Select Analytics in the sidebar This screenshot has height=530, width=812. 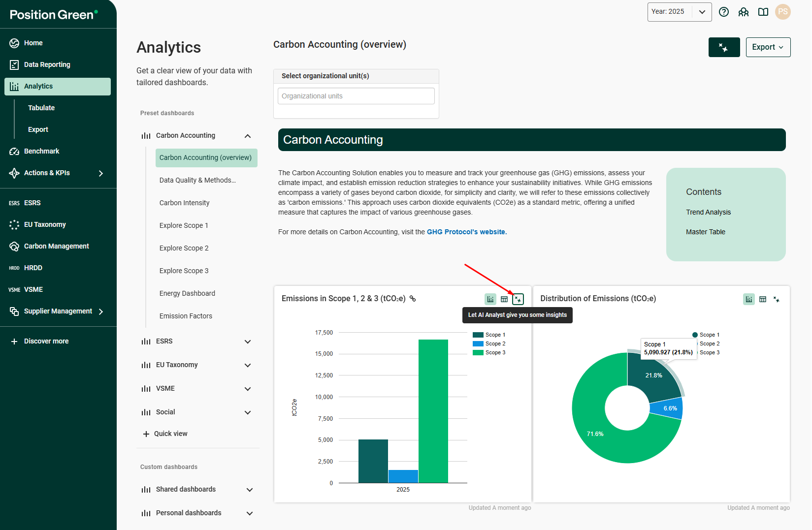tap(58, 86)
